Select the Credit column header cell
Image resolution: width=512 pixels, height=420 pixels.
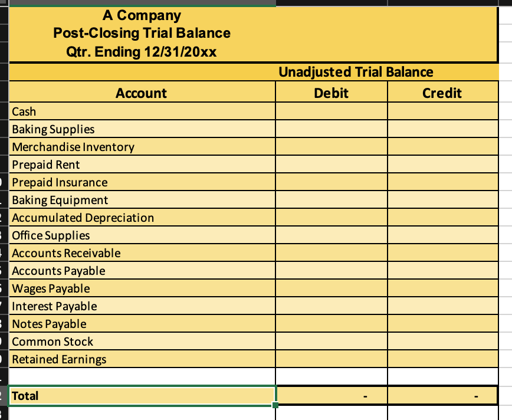pyautogui.click(x=442, y=93)
